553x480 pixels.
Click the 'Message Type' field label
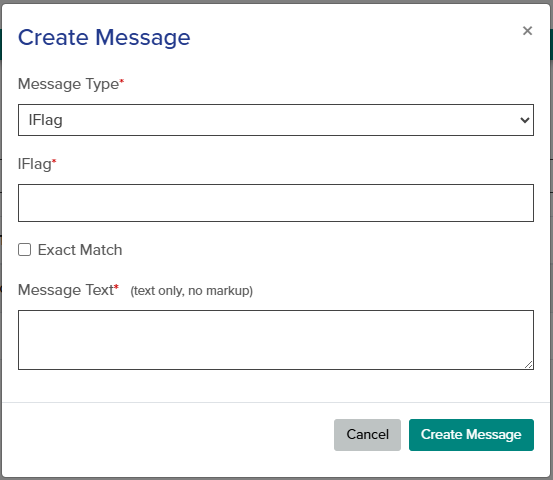coord(68,84)
